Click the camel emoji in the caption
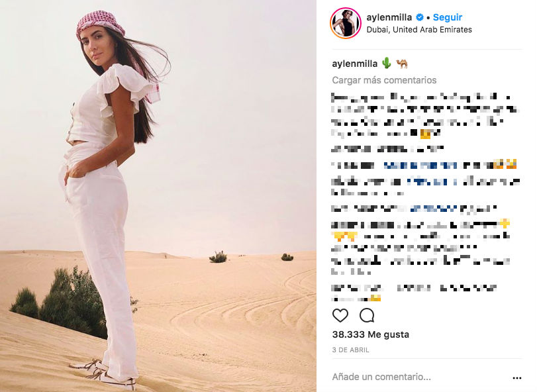The height and width of the screenshot is (392, 537). point(402,64)
